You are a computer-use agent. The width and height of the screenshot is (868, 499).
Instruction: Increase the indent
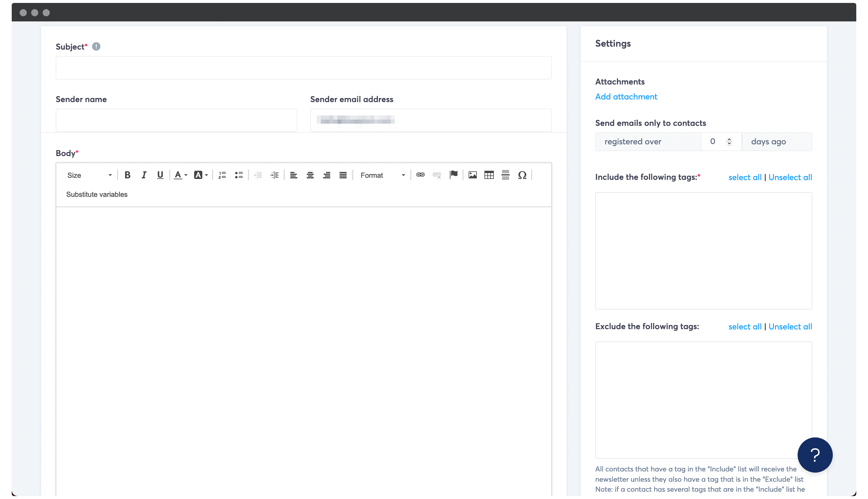pyautogui.click(x=274, y=175)
